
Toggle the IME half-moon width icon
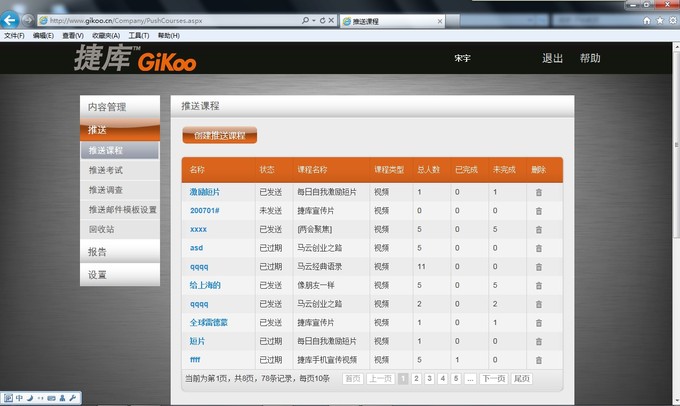[x=30, y=398]
